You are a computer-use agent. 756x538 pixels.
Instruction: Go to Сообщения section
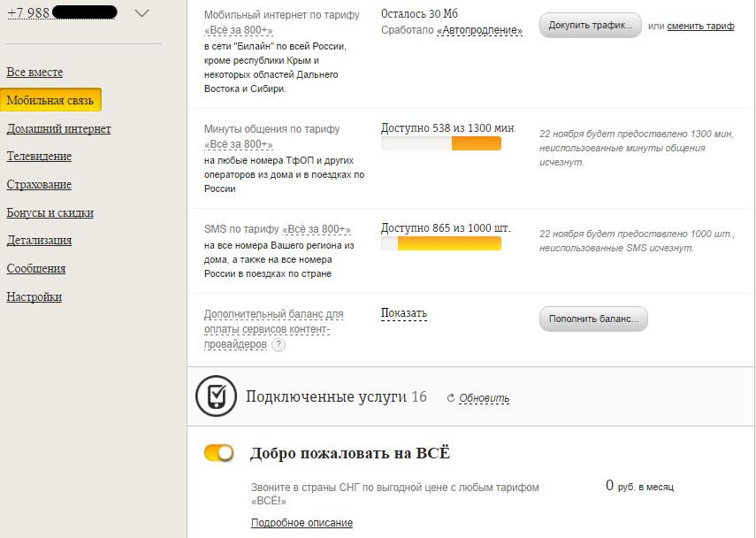click(x=36, y=269)
